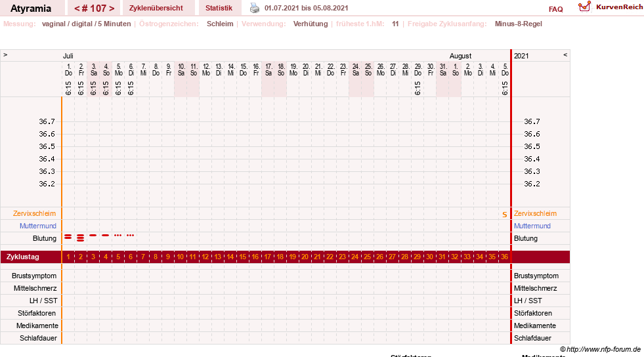644x357 pixels.
Task: Click the '29. Do' date header
Action: (418, 70)
